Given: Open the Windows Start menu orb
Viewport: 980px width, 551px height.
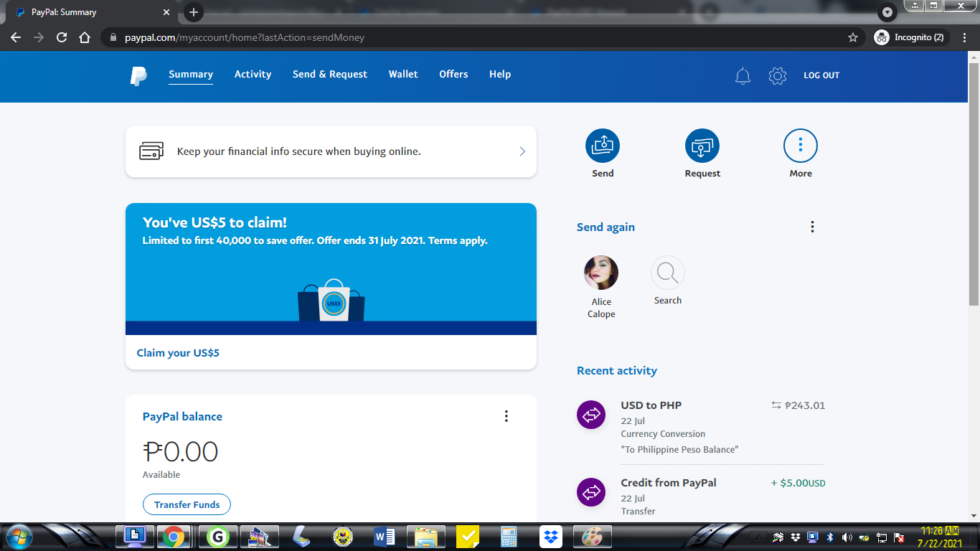Looking at the screenshot, I should pyautogui.click(x=18, y=536).
